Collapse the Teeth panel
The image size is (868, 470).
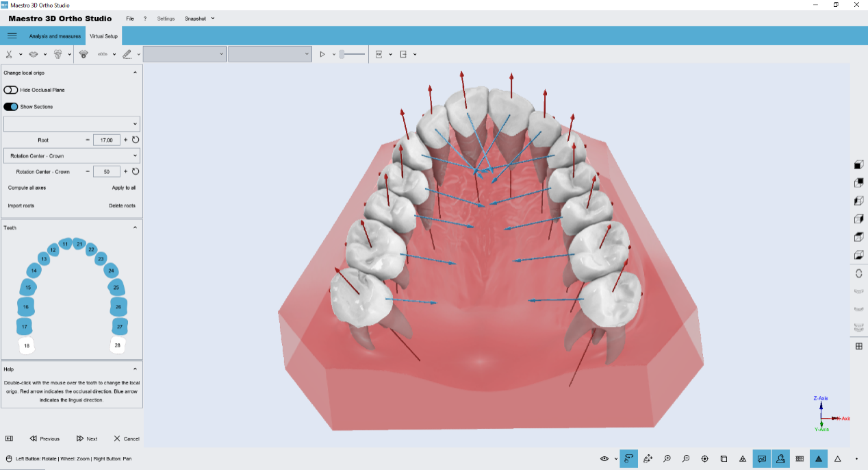135,227
